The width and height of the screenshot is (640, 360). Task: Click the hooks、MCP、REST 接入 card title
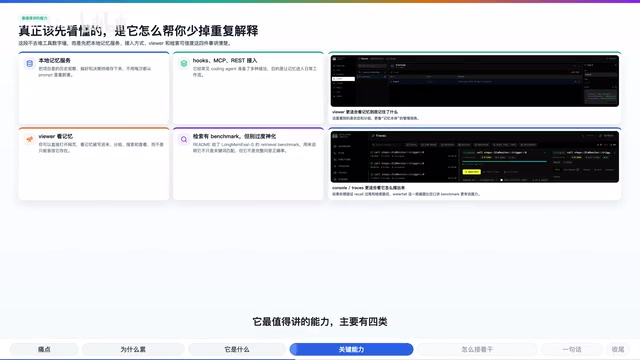pos(225,60)
